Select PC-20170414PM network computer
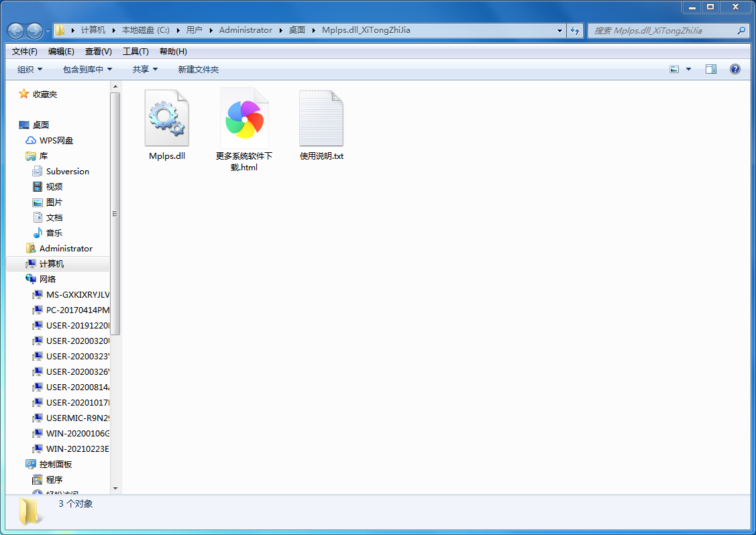Screen dimensions: 756x535 (77, 310)
